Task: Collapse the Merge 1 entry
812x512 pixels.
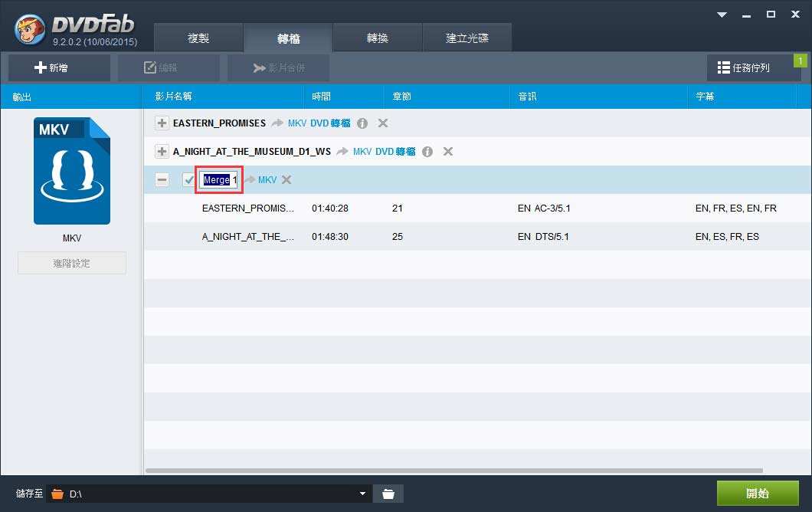Action: click(162, 180)
